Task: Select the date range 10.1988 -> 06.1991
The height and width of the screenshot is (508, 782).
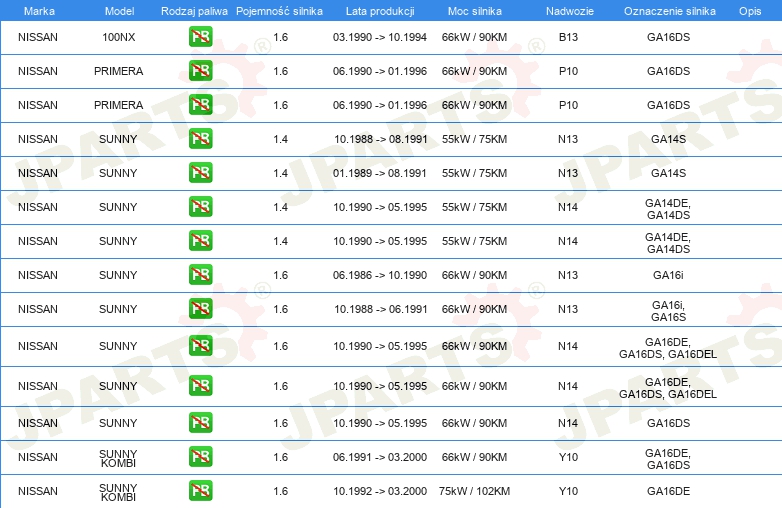Action: [x=381, y=309]
